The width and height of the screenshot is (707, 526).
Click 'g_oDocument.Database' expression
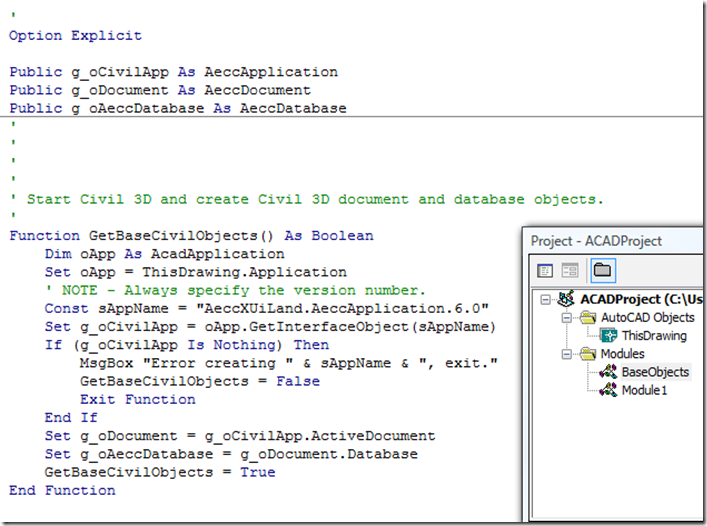pyautogui.click(x=329, y=454)
